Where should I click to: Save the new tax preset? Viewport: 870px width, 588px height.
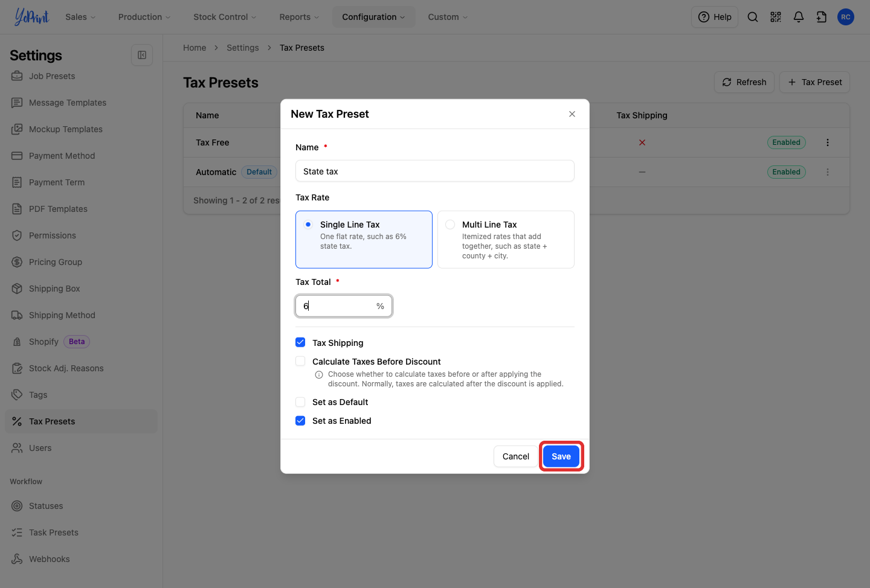click(x=561, y=456)
